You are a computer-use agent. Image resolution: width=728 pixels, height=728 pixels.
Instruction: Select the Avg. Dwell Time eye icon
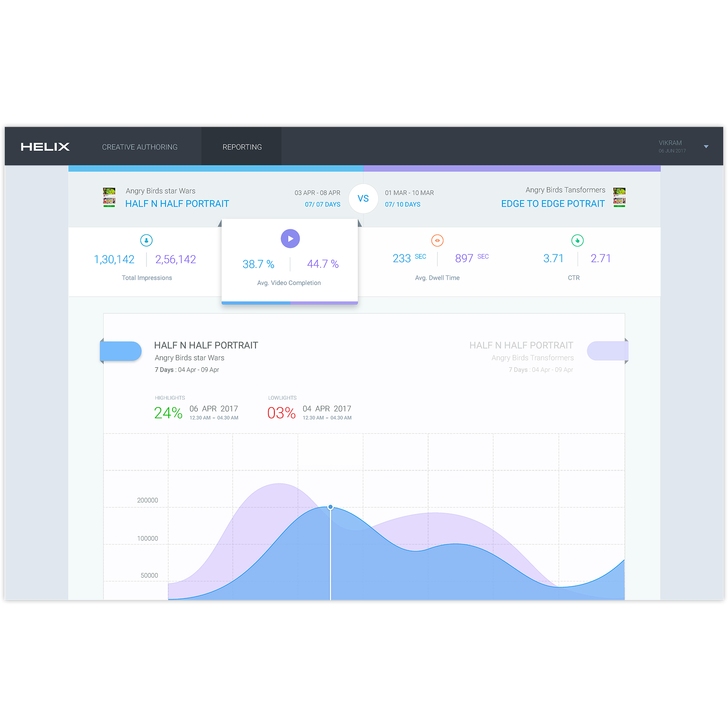tap(437, 240)
